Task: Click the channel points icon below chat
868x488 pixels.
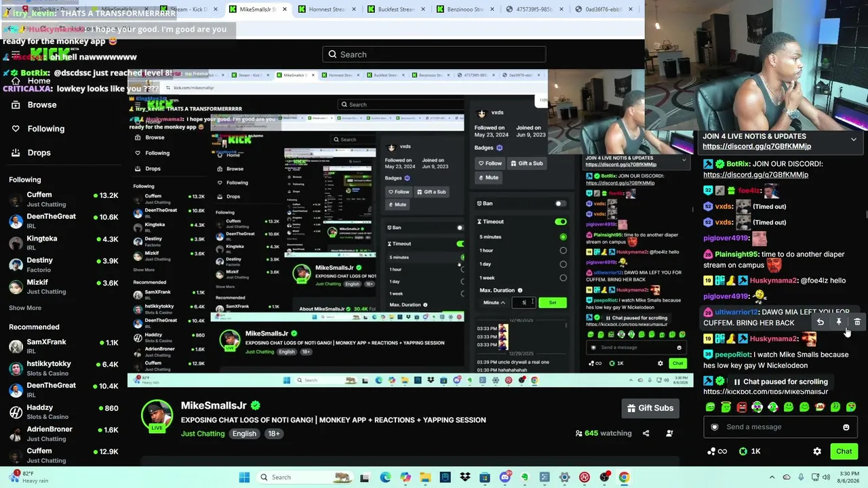Action: (717, 451)
